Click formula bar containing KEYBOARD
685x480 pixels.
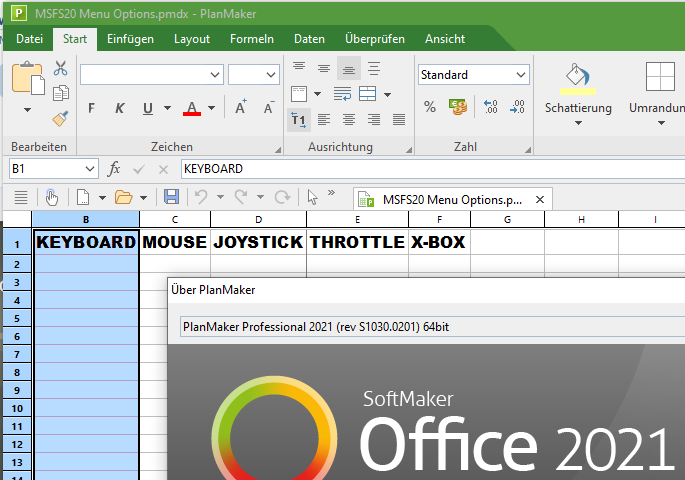[432, 169]
